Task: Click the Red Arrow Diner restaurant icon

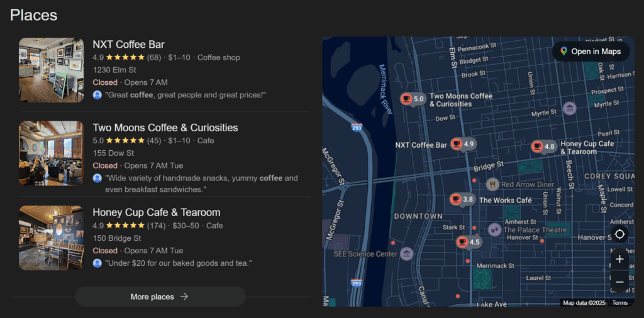Action: (492, 184)
